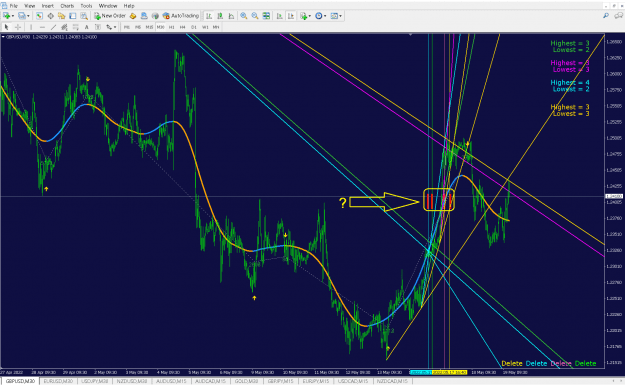Toggle the Navigator panel icon
The image size is (625, 385).
point(61,16)
